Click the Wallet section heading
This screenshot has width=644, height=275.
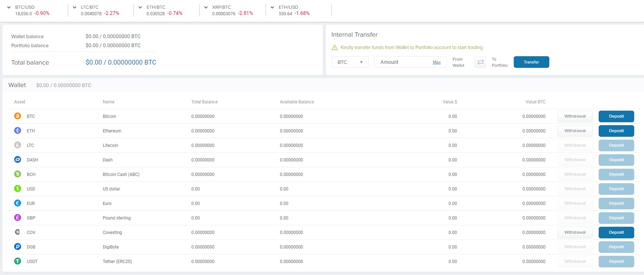point(17,85)
